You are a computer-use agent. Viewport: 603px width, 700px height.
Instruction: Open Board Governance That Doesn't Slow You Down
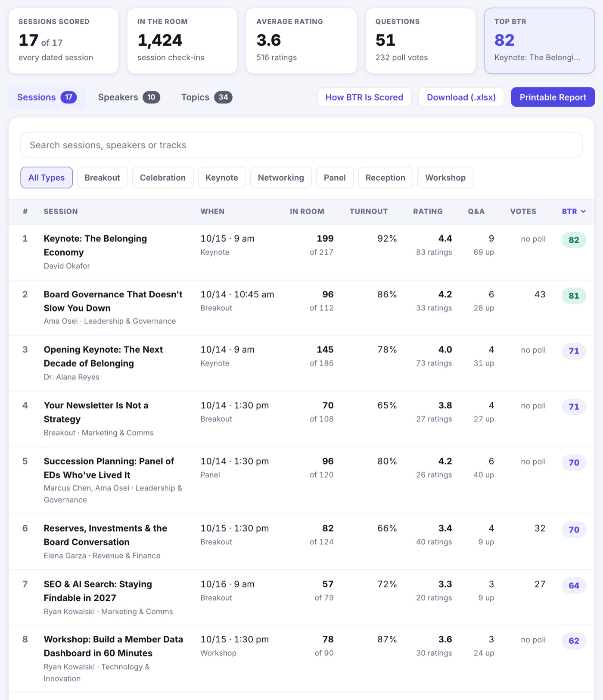coord(113,301)
